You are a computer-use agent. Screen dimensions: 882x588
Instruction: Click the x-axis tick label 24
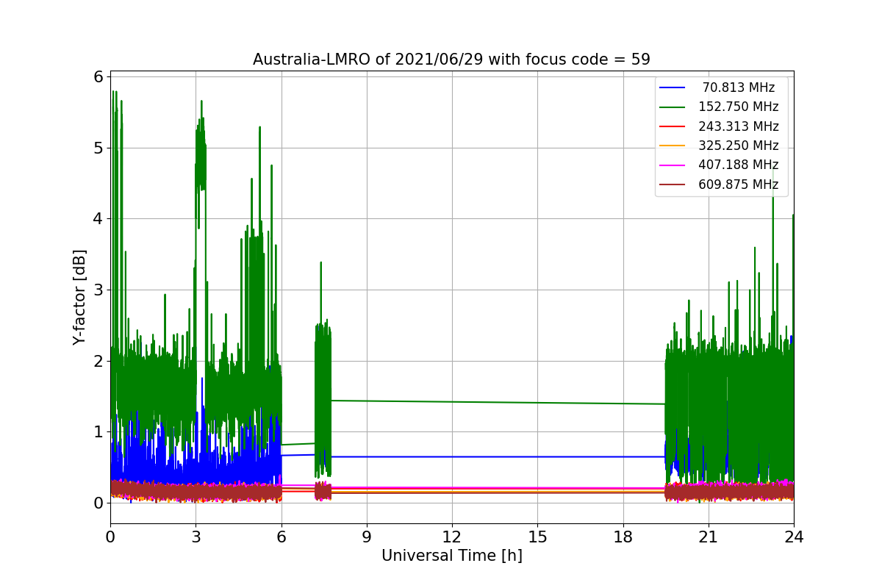[x=794, y=537]
